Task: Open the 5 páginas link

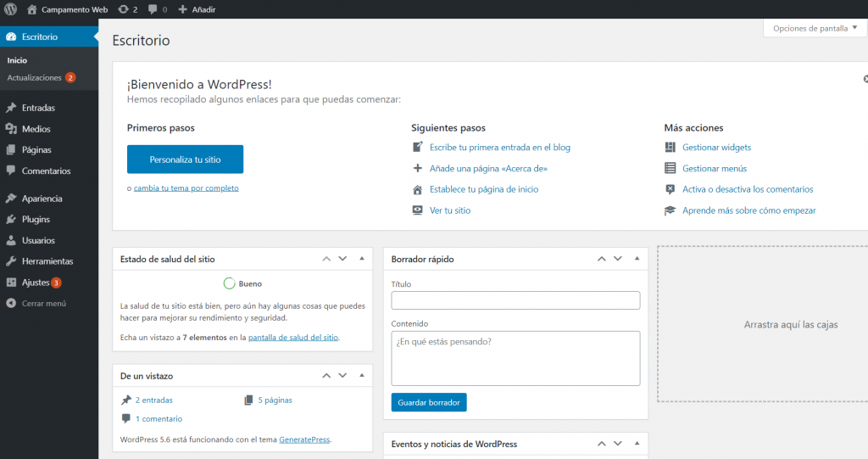Action: point(275,400)
